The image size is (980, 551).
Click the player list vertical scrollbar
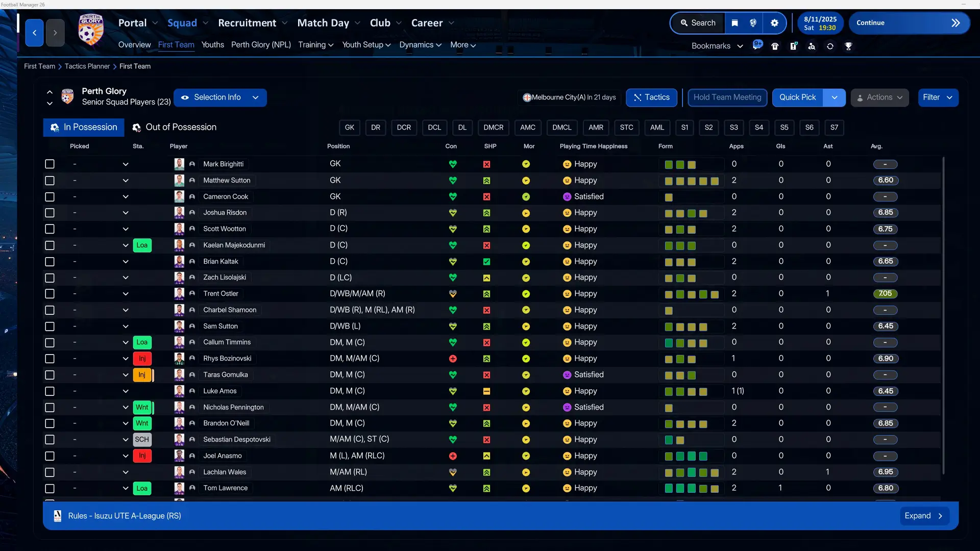(943, 315)
